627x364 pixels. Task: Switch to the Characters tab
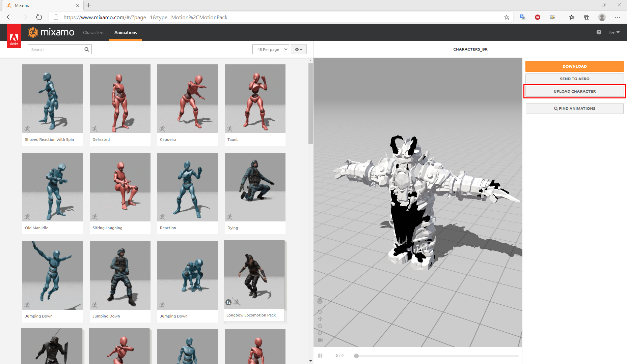click(93, 33)
